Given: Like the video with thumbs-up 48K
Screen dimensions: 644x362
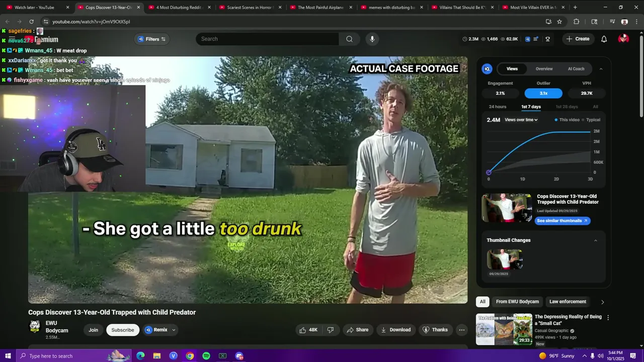Looking at the screenshot, I should click(308, 330).
